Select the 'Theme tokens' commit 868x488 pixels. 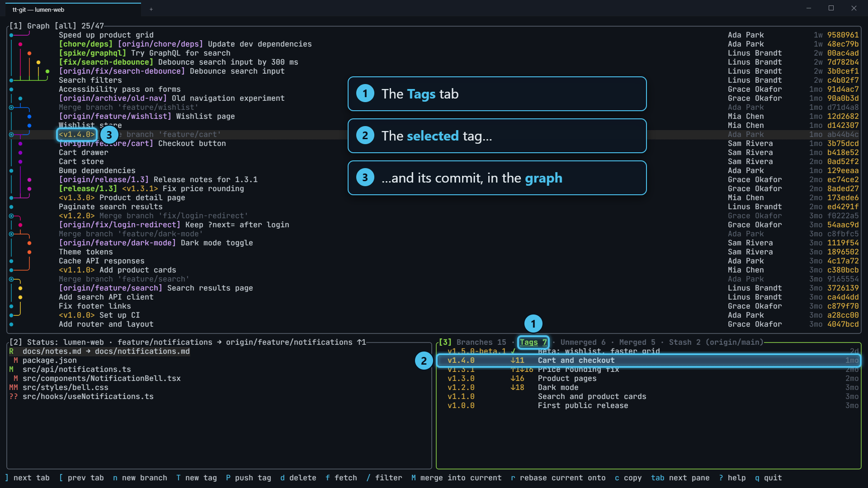coord(434,252)
